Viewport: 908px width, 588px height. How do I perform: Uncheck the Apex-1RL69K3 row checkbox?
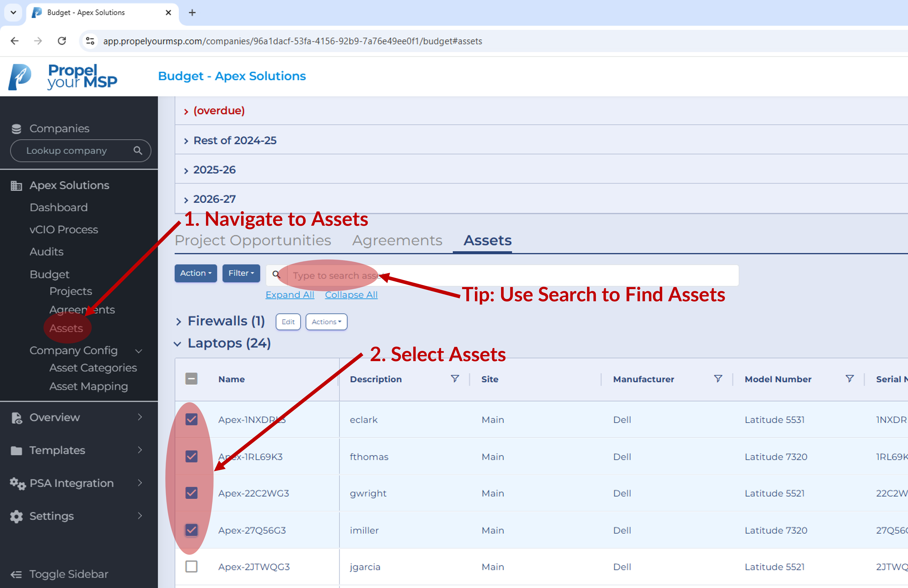point(191,456)
